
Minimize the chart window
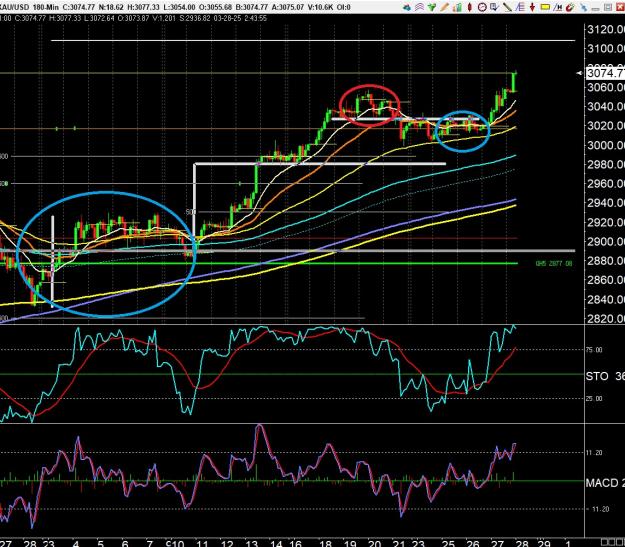pyautogui.click(x=596, y=8)
